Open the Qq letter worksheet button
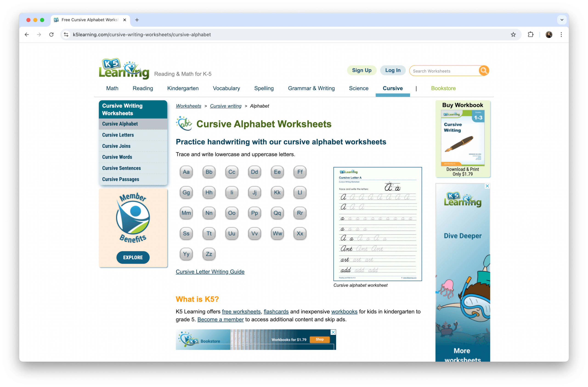Viewport: 588px width, 387px height. 277,213
